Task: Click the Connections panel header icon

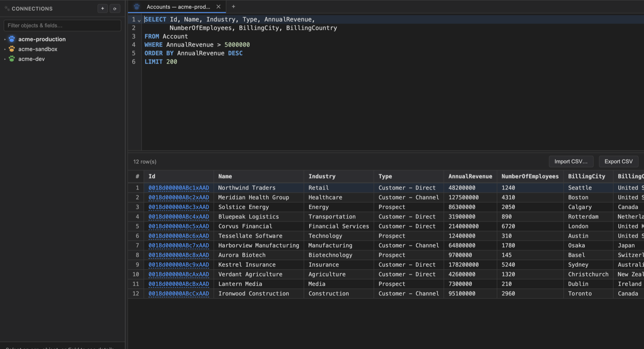Action: (x=7, y=8)
